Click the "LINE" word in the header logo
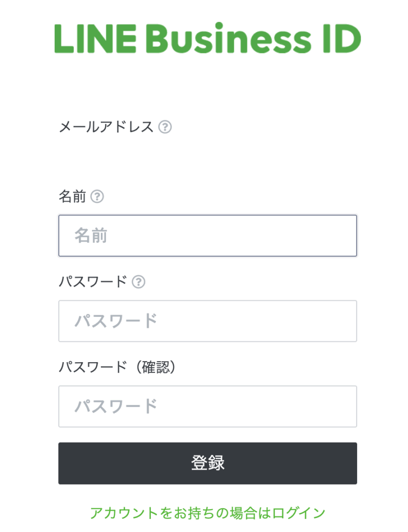Viewport: 408px width, 532px height. click(96, 38)
